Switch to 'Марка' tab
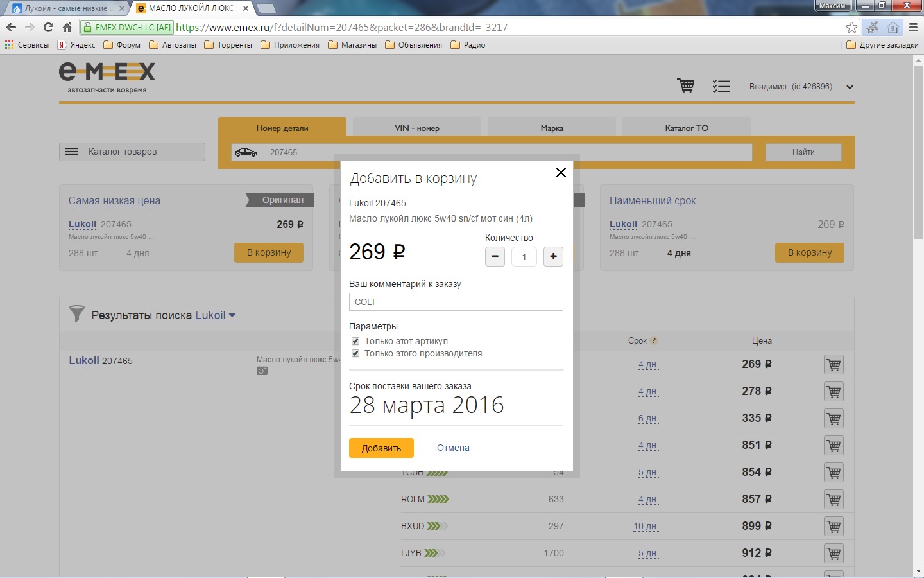The height and width of the screenshot is (578, 924). click(x=552, y=128)
